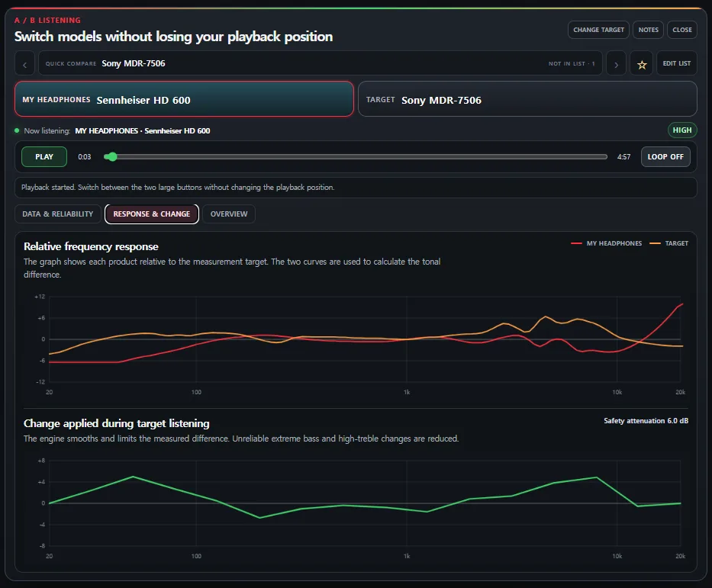
Task: Click the star favorite icon
Action: coord(642,64)
